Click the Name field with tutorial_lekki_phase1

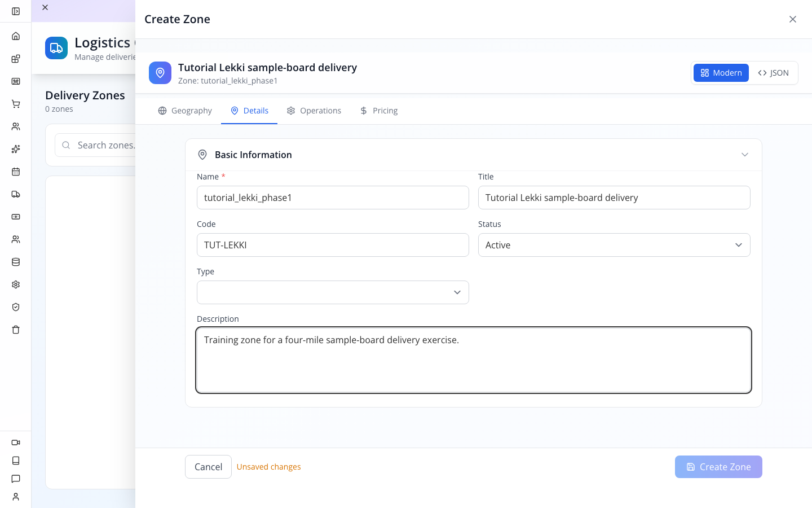[x=333, y=198]
